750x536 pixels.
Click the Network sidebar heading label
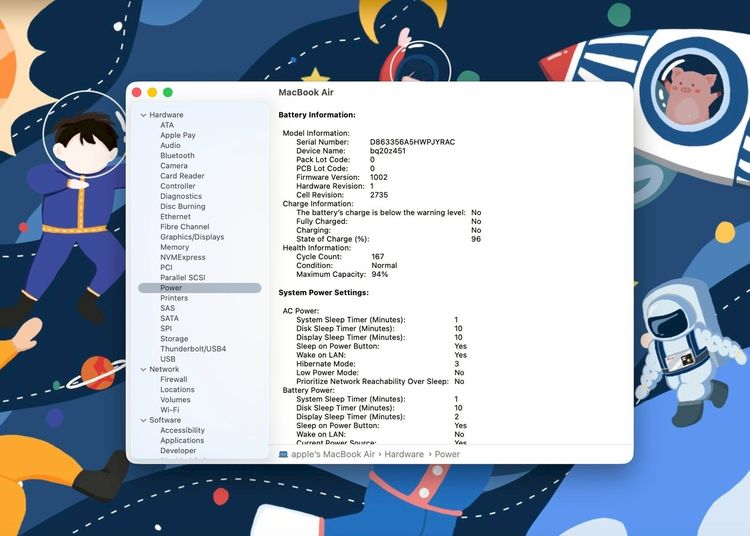pyautogui.click(x=164, y=369)
